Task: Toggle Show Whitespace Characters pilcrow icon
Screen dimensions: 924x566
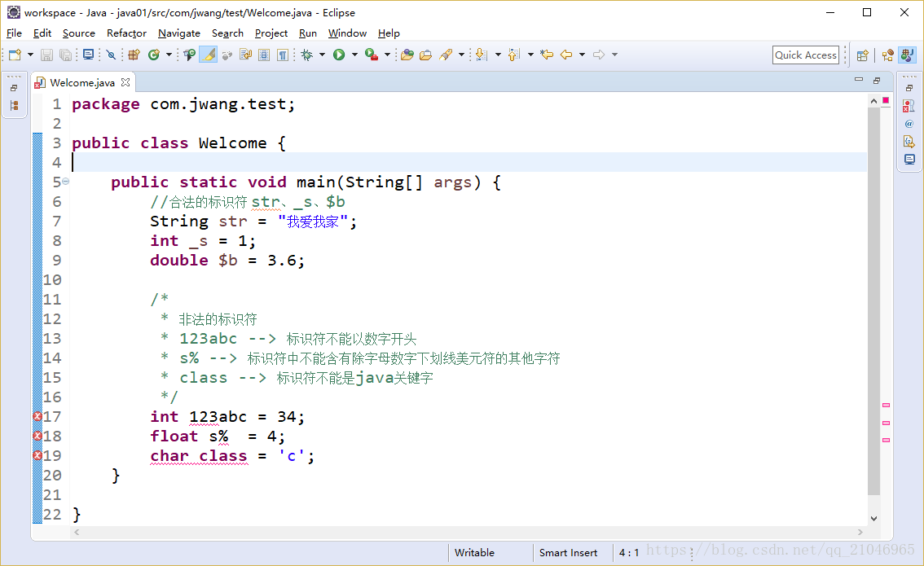Action: (x=283, y=55)
